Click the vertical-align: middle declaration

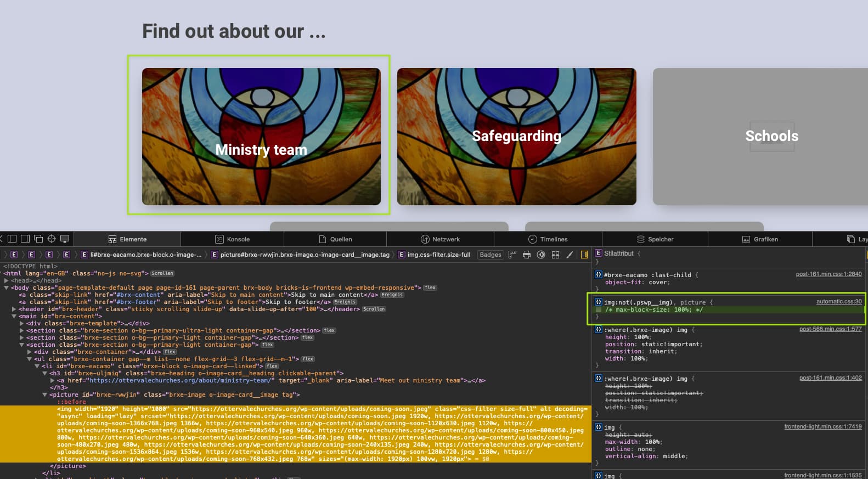(x=646, y=456)
